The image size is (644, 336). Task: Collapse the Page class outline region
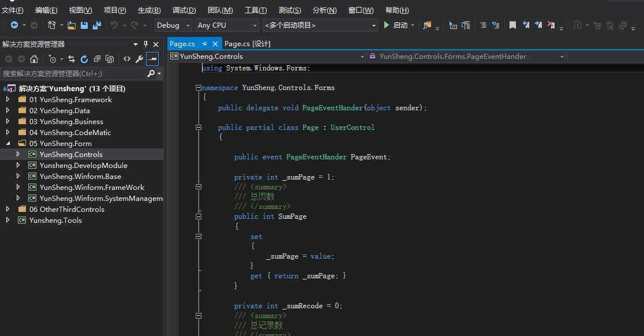click(x=199, y=128)
